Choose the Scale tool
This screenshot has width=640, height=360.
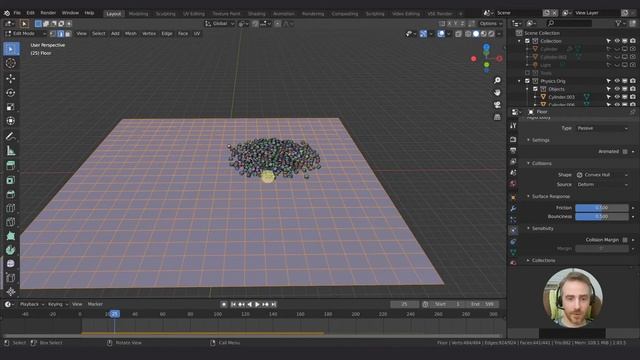coord(11,107)
